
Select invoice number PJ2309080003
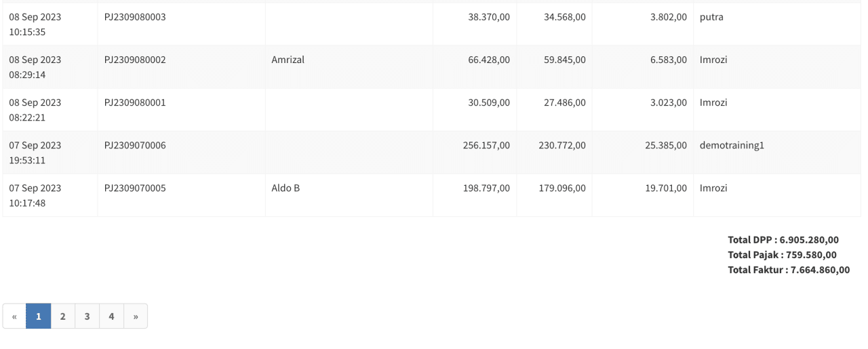(x=135, y=17)
